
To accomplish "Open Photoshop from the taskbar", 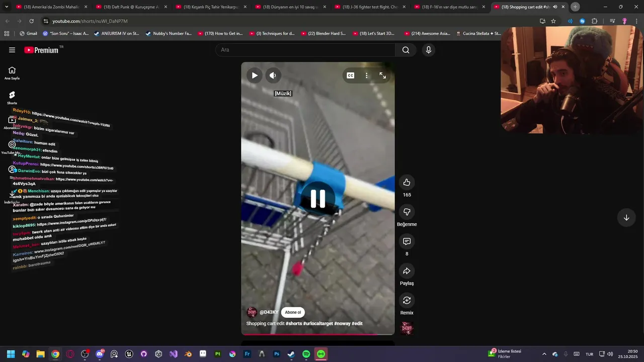I will 276,354.
